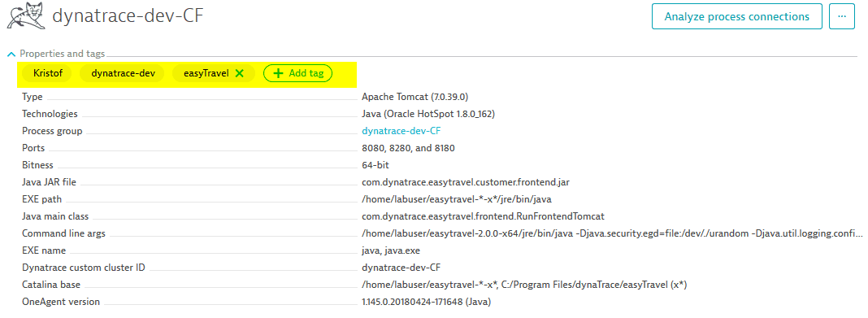
Task: Click the truncated Command line args value
Action: click(612, 233)
